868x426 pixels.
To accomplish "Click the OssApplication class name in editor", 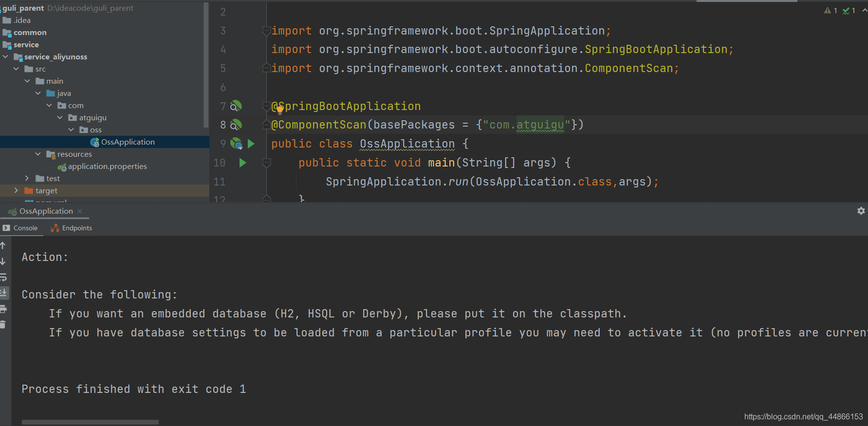I will pyautogui.click(x=407, y=144).
